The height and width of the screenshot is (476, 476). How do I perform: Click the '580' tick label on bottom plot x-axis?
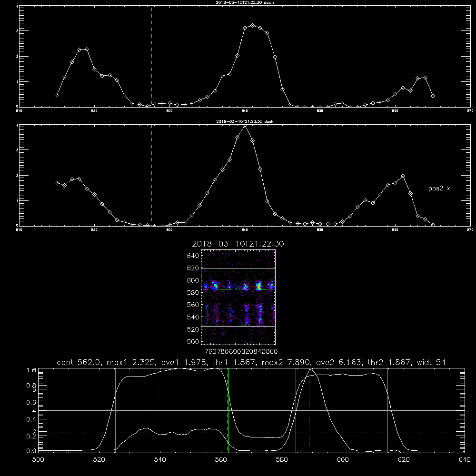[282, 460]
